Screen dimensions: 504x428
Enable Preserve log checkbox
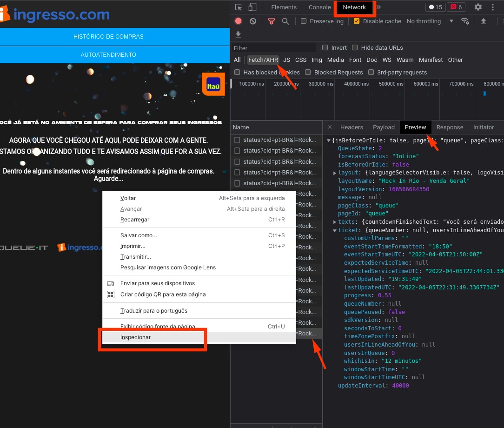pyautogui.click(x=304, y=21)
